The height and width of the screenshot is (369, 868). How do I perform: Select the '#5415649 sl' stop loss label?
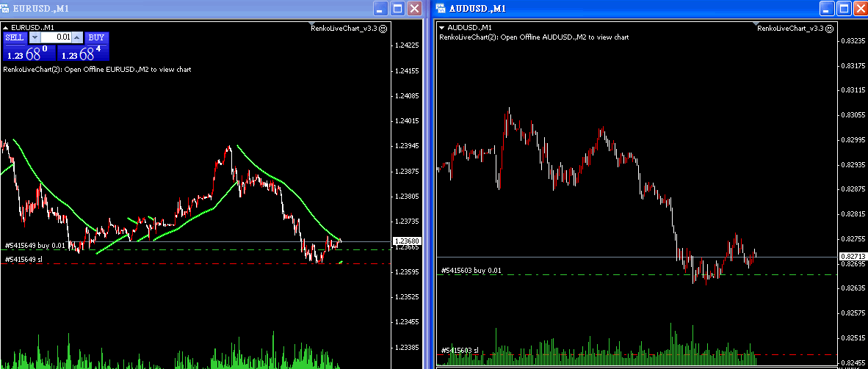click(23, 259)
